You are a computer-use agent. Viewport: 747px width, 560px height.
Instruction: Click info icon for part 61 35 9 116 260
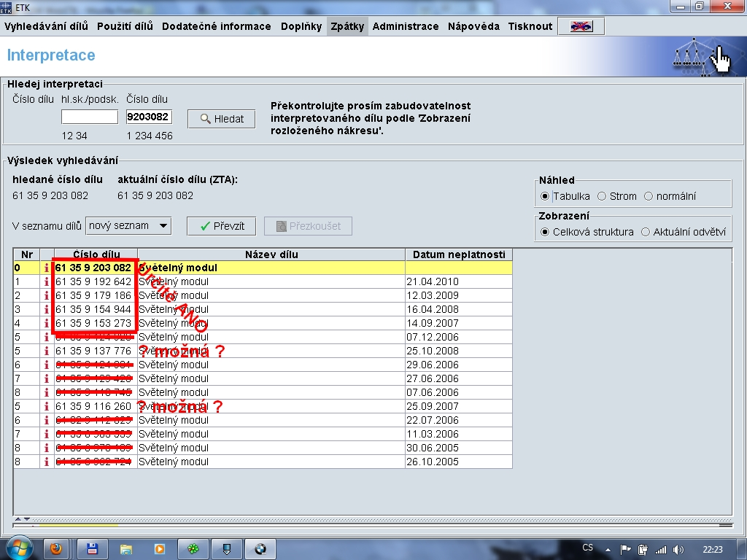[47, 407]
